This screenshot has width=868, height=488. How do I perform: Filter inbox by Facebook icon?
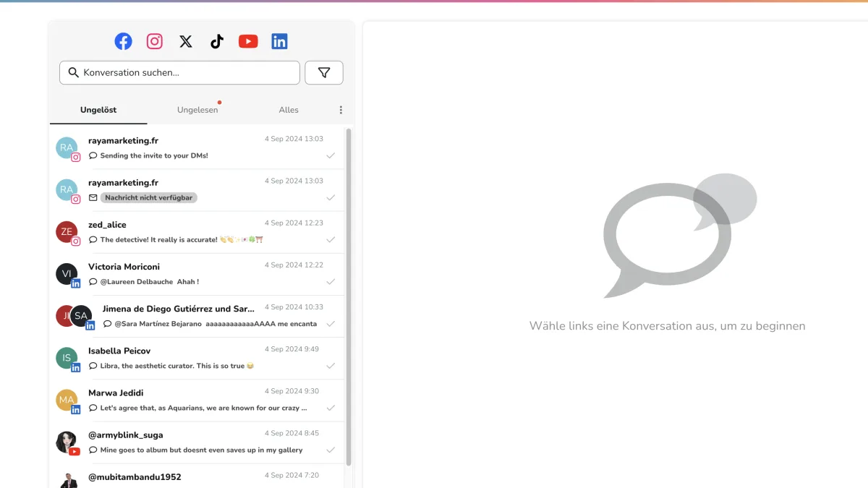[124, 41]
